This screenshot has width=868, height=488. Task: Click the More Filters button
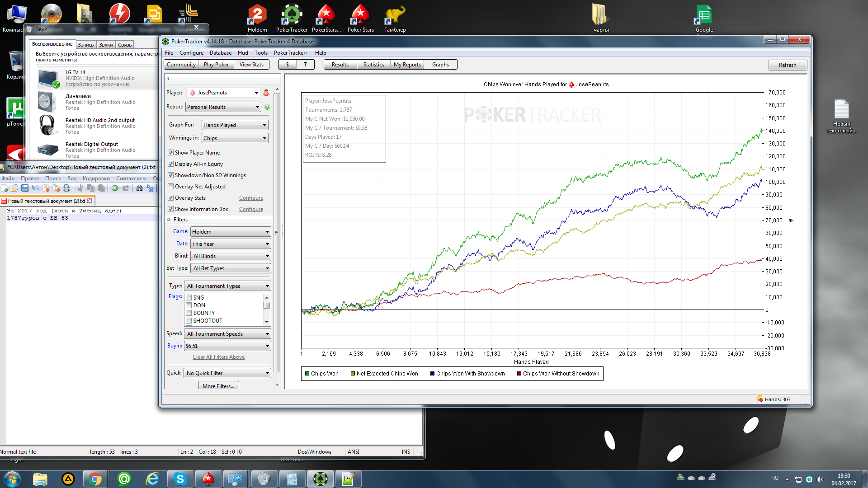(x=218, y=386)
